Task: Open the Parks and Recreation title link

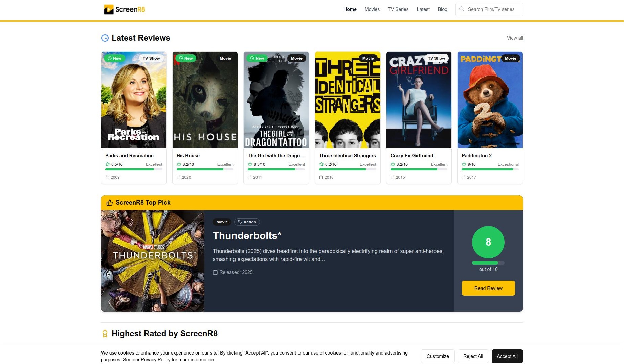Action: [x=129, y=156]
